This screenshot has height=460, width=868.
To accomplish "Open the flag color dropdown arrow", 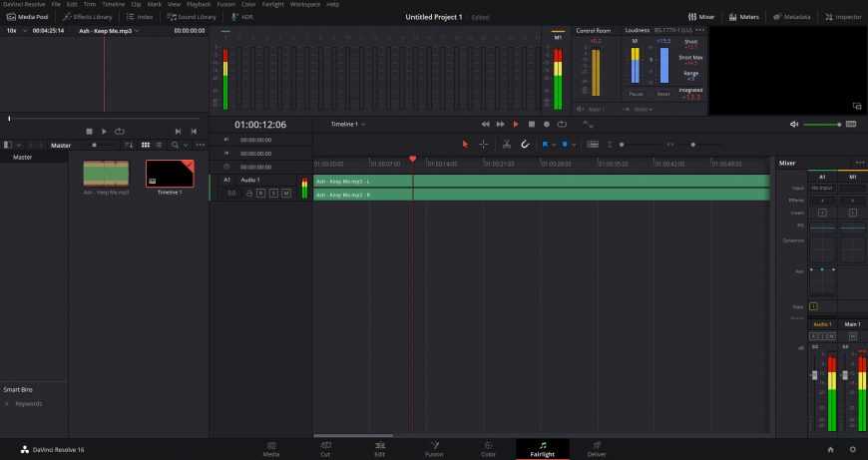I will [x=554, y=145].
